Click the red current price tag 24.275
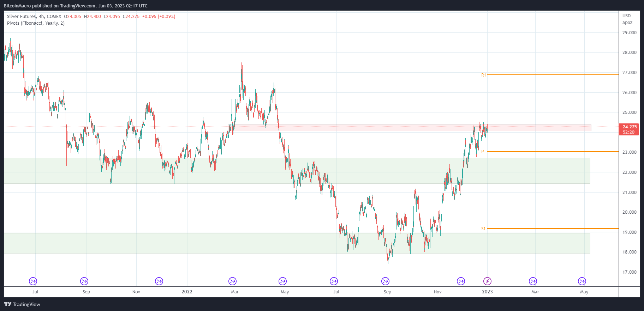This screenshot has width=644, height=311. click(x=630, y=127)
